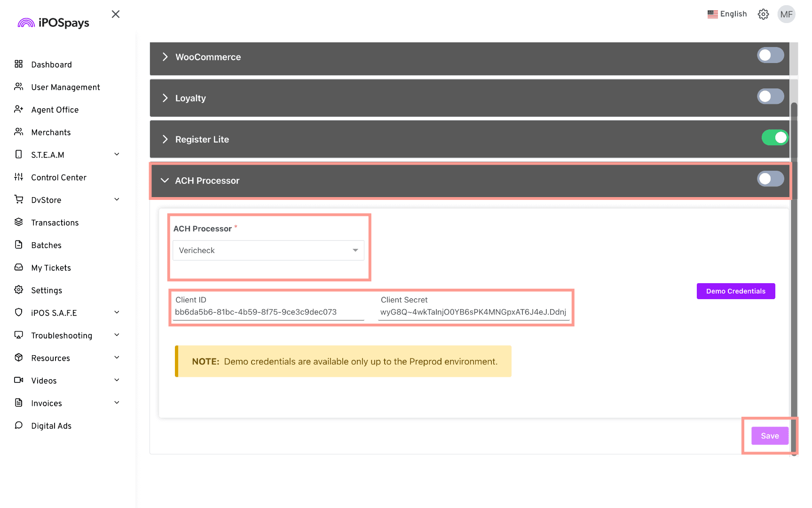
Task: Click the Register Lite section title
Action: click(x=202, y=139)
